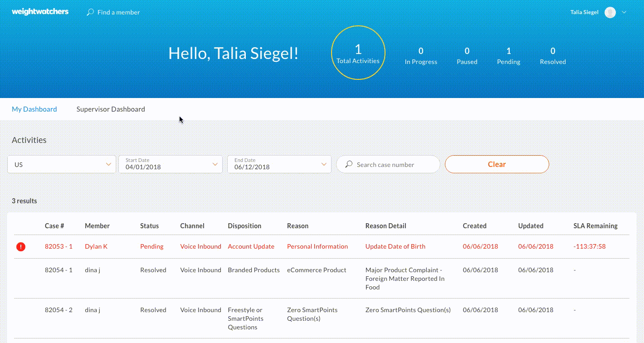Viewport: 644px width, 343px height.
Task: Click the Branded Products disposition
Action: click(254, 270)
